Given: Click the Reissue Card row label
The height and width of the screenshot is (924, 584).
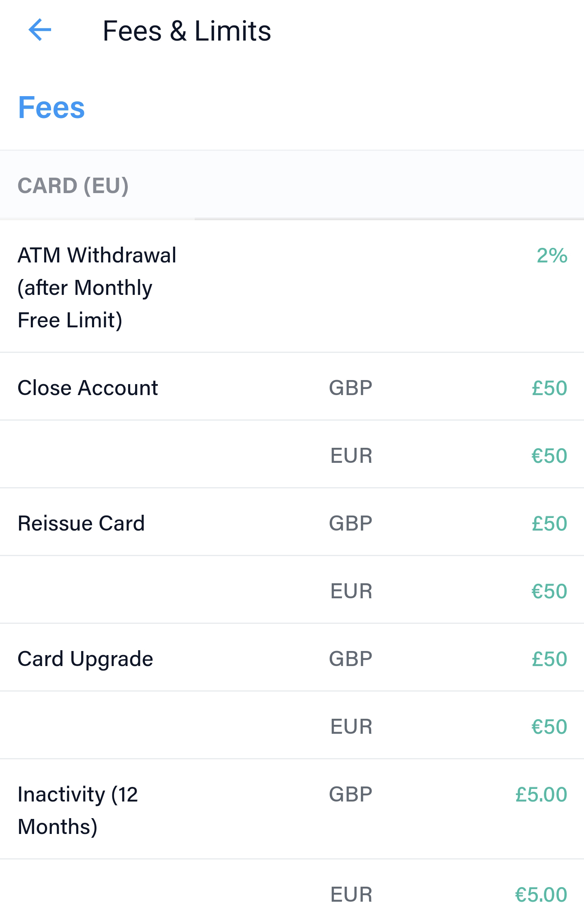Looking at the screenshot, I should 81,523.
